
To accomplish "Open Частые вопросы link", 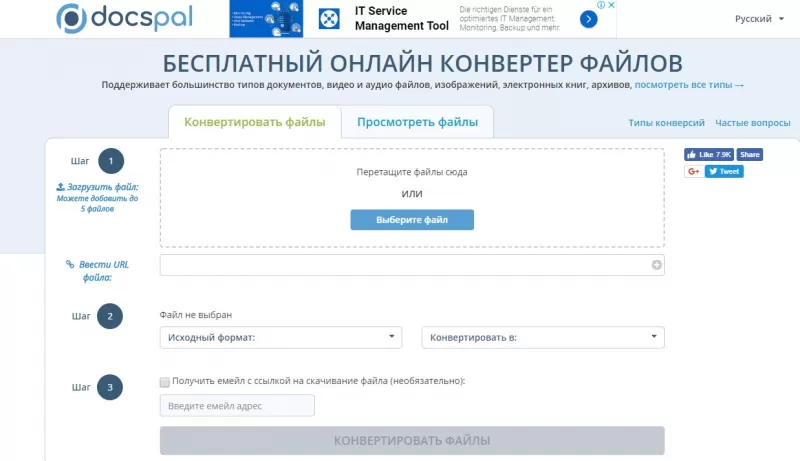I will coord(753,122).
